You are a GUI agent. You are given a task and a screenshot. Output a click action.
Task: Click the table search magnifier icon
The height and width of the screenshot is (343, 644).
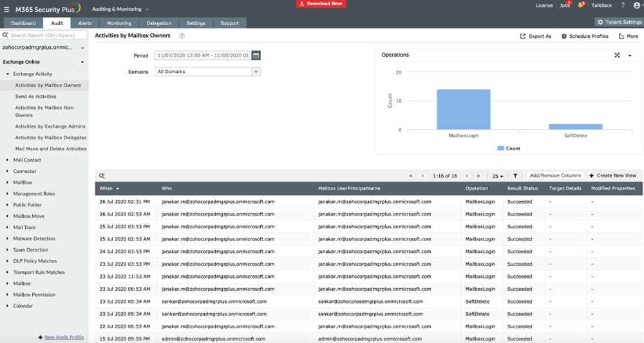pyautogui.click(x=102, y=175)
